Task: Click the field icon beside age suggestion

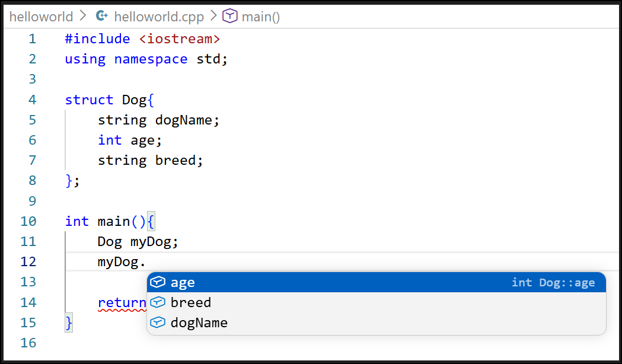Action: [x=157, y=282]
